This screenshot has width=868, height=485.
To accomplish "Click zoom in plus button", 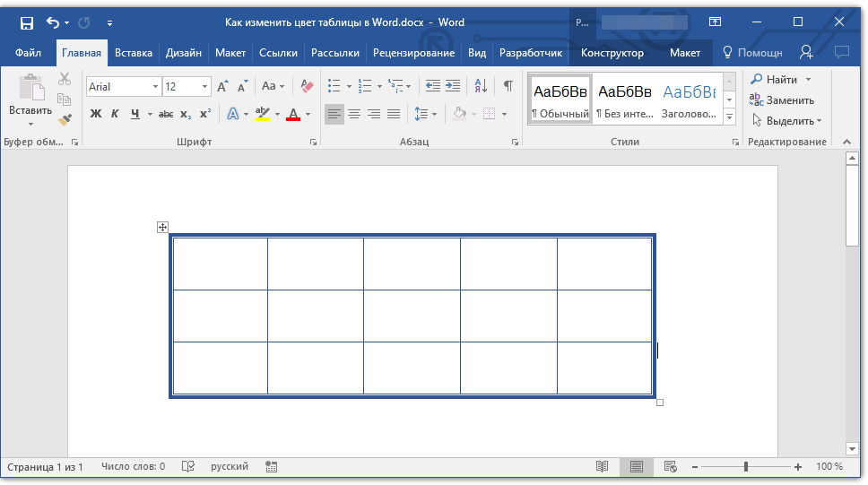I will pyautogui.click(x=798, y=467).
